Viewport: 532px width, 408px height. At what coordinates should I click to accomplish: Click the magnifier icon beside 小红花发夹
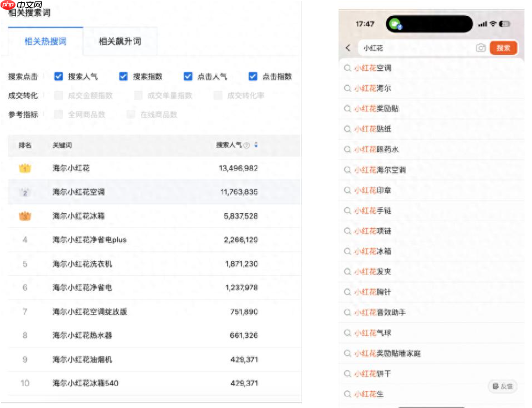(347, 271)
